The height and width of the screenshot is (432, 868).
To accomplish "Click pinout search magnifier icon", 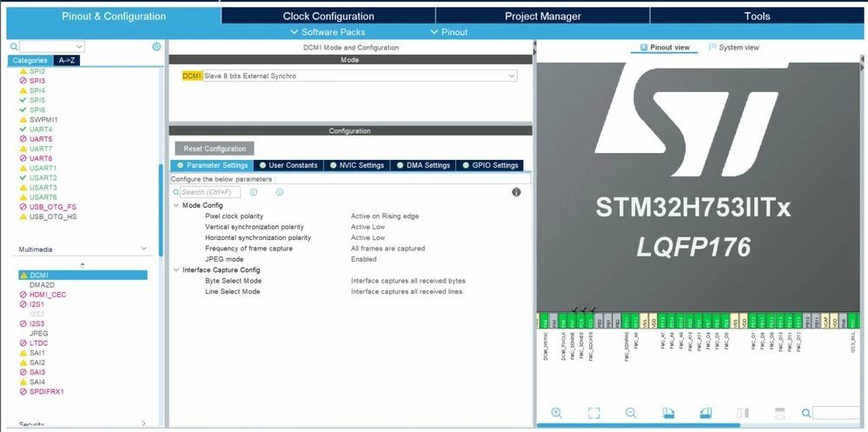I will 806,413.
